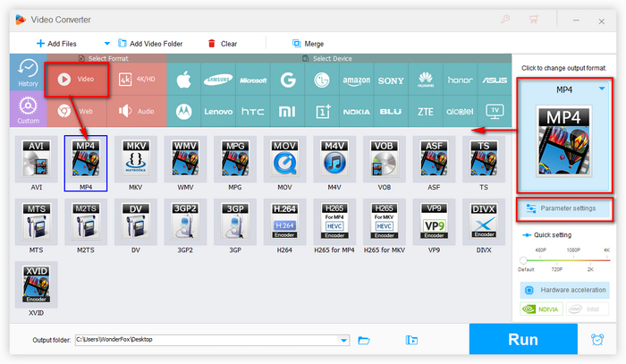Select the VP9 encoder icon
The image size is (626, 364).
434,222
